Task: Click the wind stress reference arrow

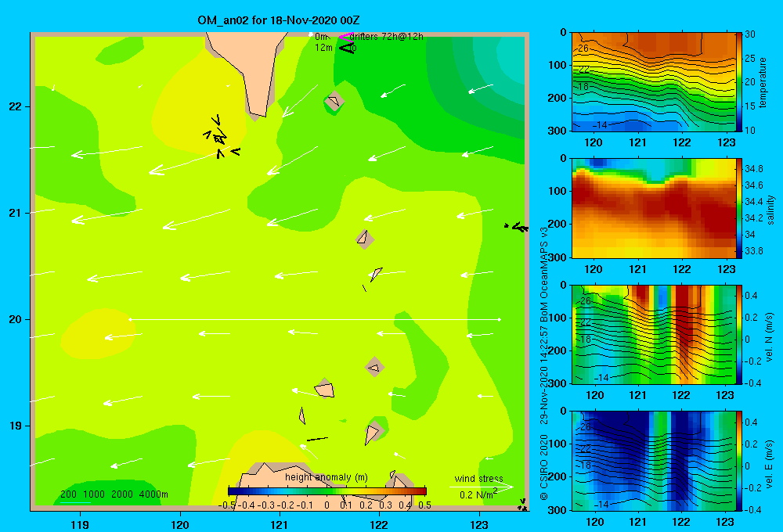Action: tap(482, 487)
